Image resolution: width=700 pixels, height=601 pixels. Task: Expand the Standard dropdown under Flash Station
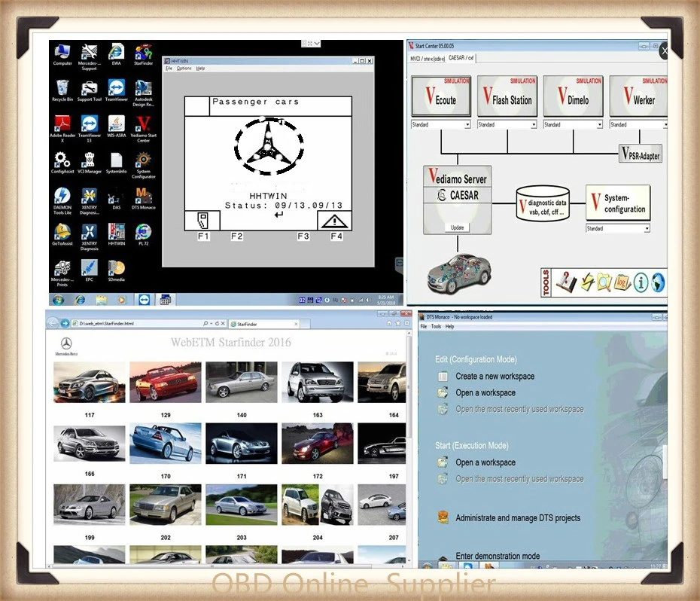[507, 125]
